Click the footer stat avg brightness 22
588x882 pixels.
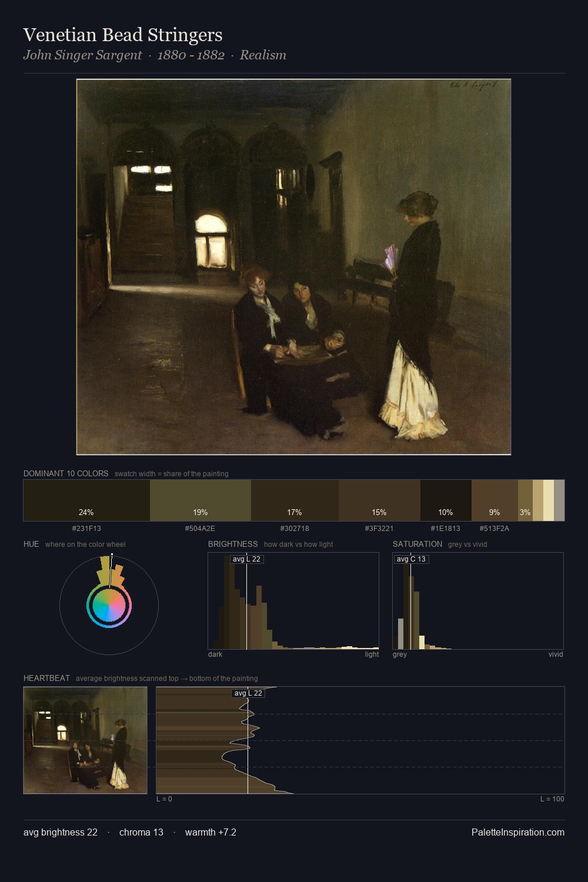coord(61,832)
